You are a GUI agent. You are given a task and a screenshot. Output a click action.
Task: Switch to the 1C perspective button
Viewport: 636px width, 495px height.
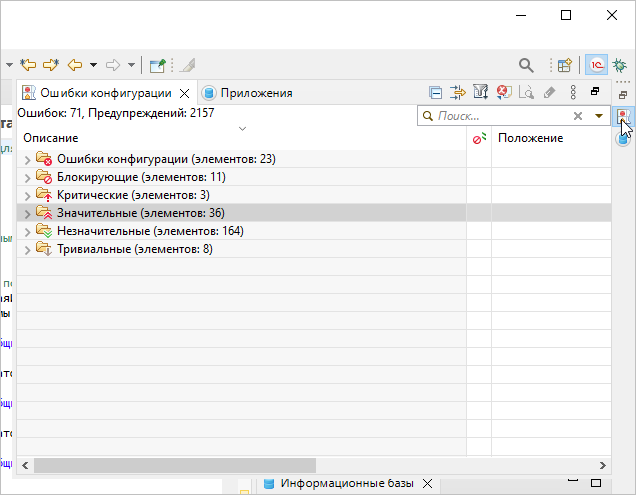tap(596, 65)
